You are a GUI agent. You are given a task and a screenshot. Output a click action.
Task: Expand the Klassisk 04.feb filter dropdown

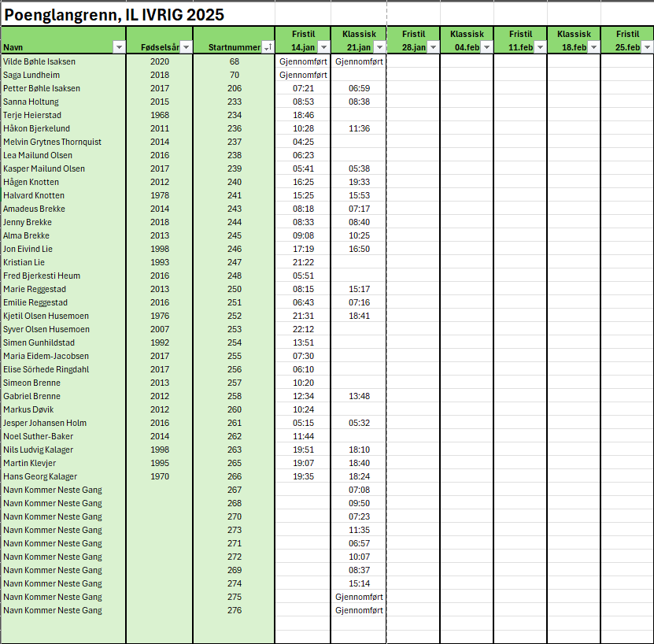pos(486,47)
